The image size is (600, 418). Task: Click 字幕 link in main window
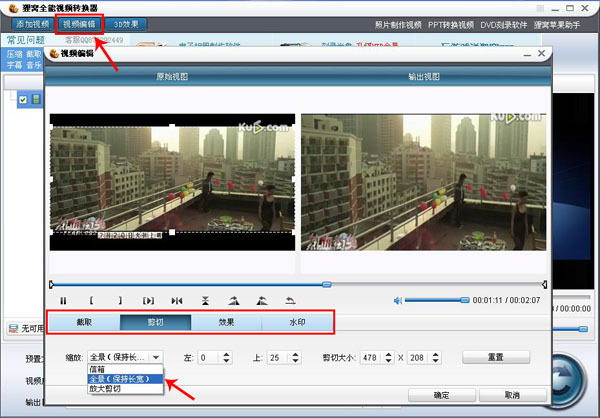15,65
